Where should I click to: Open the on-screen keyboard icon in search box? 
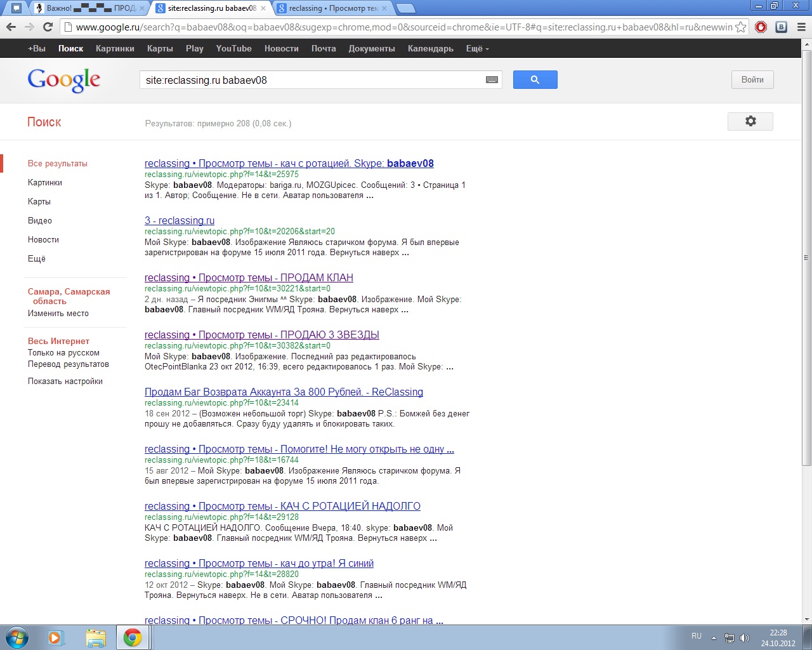click(x=492, y=80)
